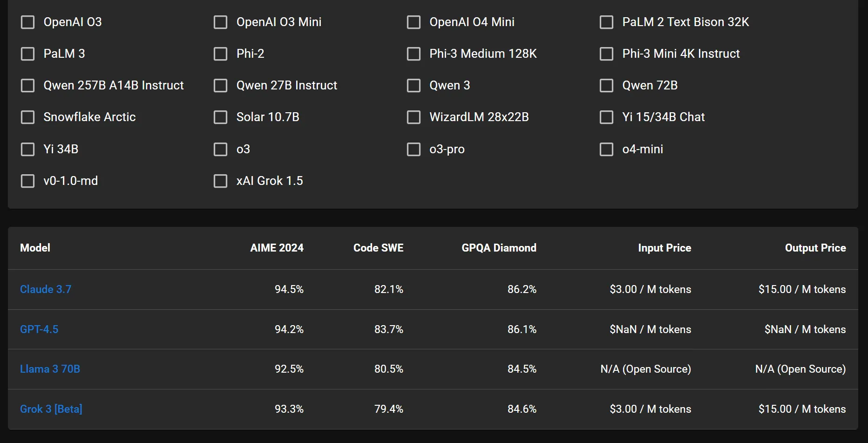Screen dimensions: 868x443
Task: Click the Model column header
Action: click(x=35, y=248)
